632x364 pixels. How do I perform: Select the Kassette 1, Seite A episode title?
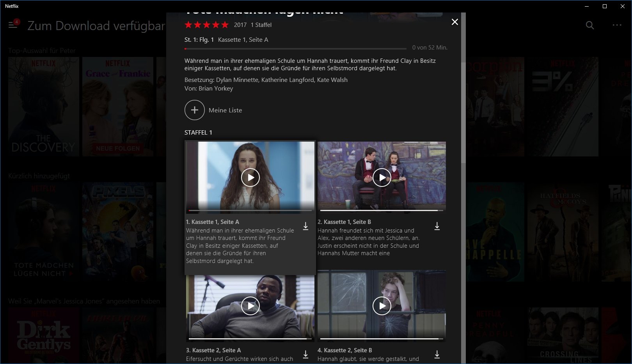213,222
